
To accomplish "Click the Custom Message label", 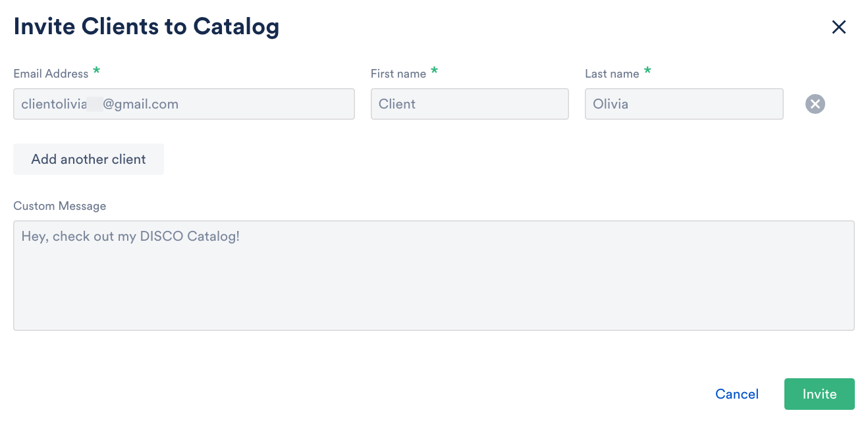I will (59, 206).
